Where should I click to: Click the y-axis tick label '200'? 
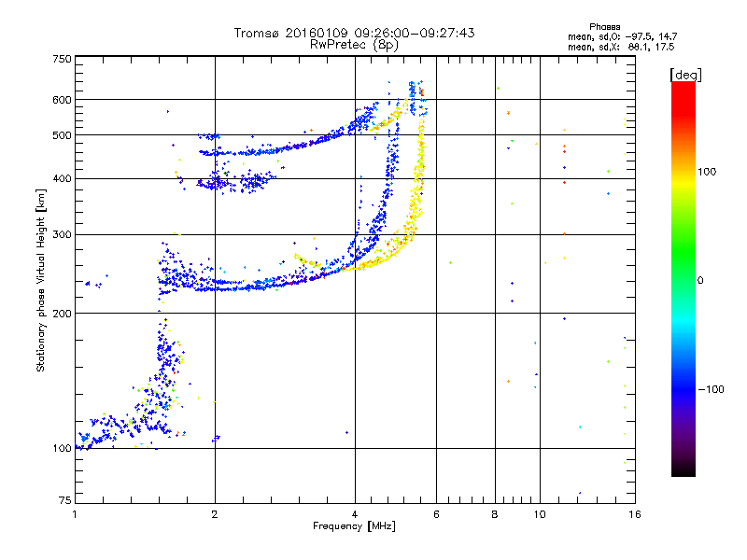62,314
